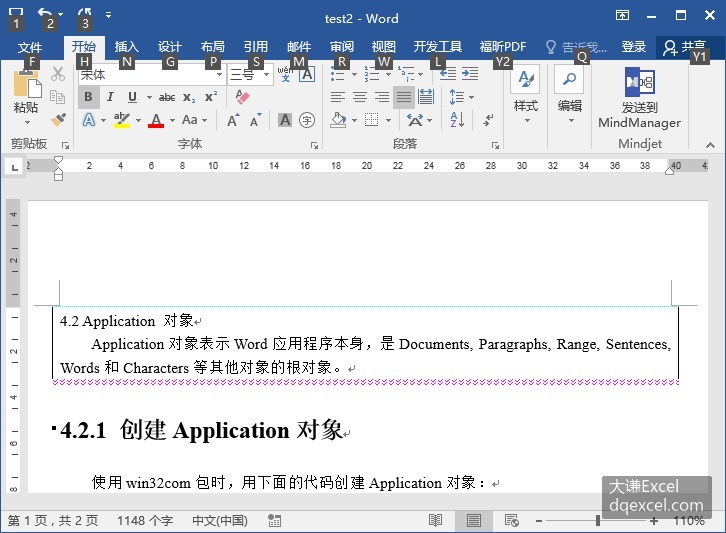Apply character shading
726x533 pixels.
click(285, 120)
